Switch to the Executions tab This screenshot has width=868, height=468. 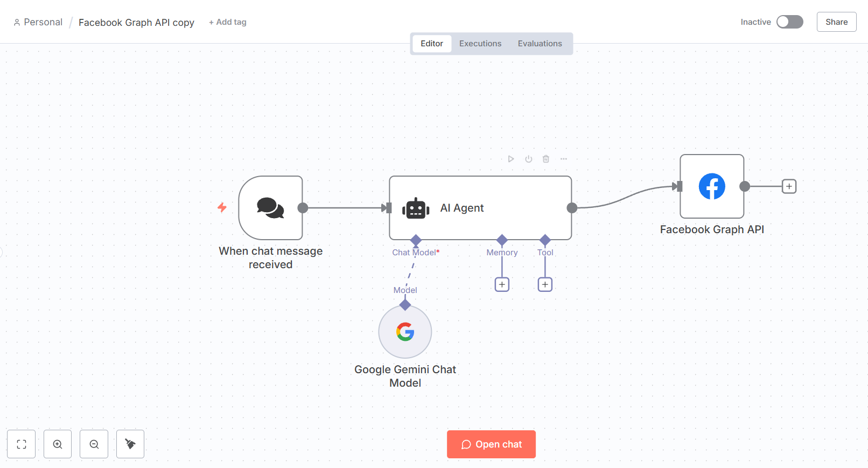[x=480, y=44]
